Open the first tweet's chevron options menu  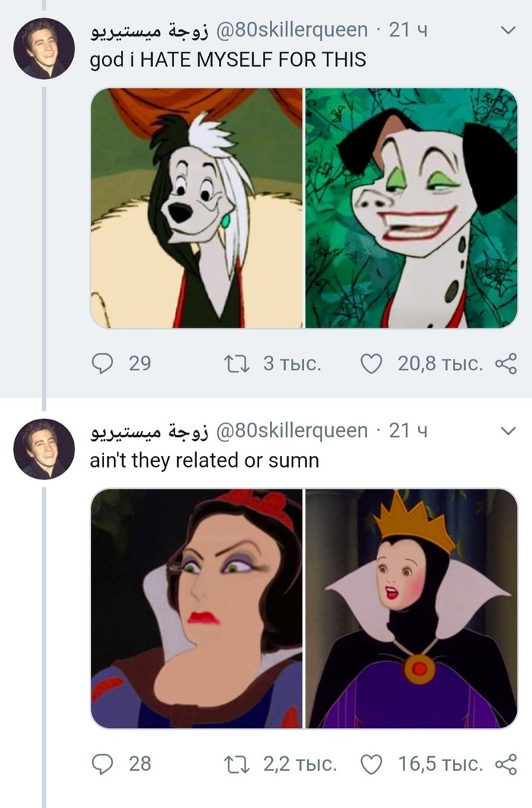click(507, 31)
